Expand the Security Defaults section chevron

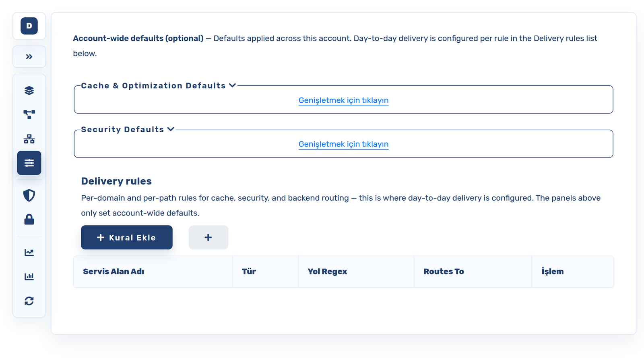tap(171, 129)
